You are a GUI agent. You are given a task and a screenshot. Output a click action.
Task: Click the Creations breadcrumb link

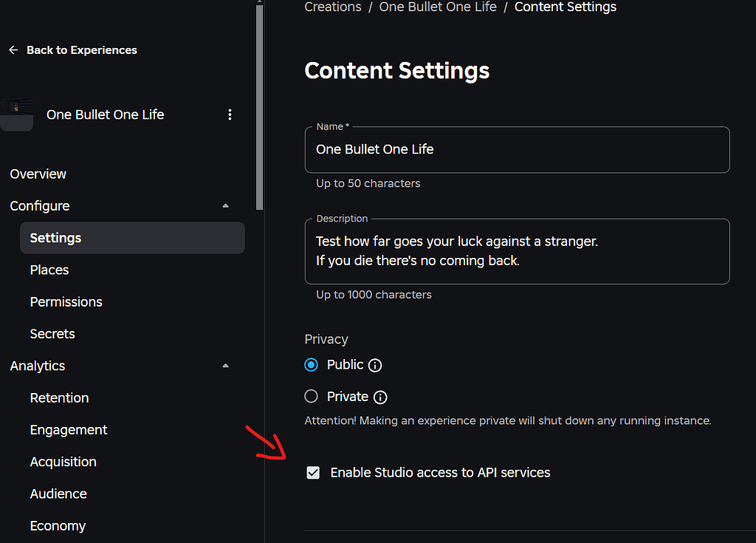tap(333, 7)
